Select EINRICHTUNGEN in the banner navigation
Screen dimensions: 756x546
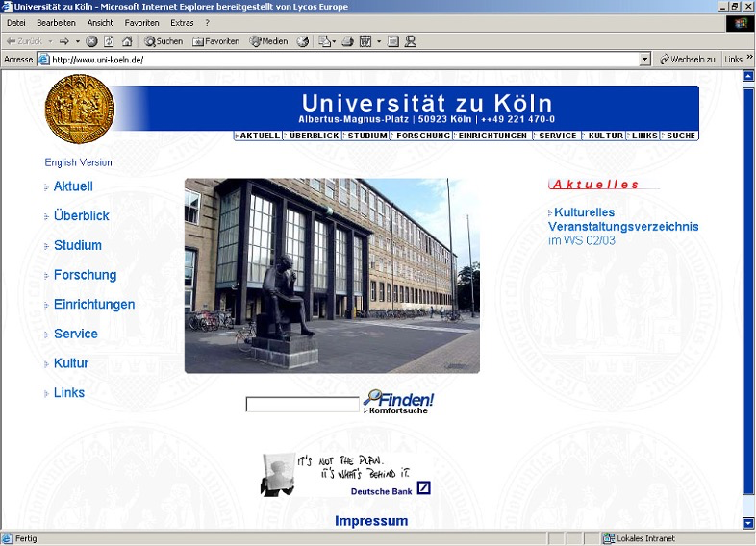[491, 136]
